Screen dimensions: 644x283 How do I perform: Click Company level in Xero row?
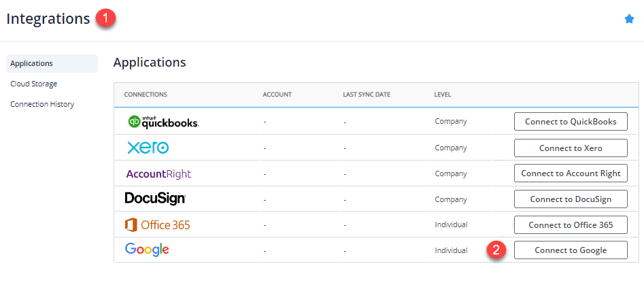pyautogui.click(x=451, y=148)
